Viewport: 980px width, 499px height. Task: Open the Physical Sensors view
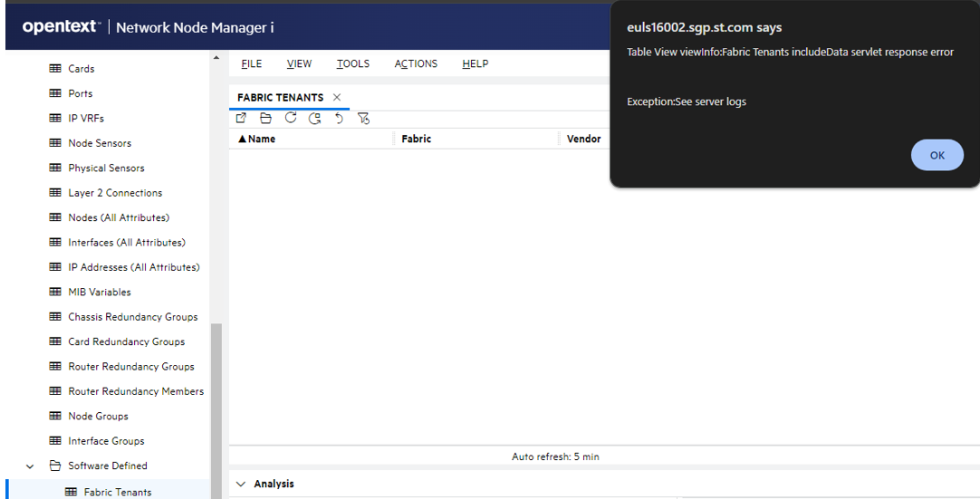coord(106,168)
